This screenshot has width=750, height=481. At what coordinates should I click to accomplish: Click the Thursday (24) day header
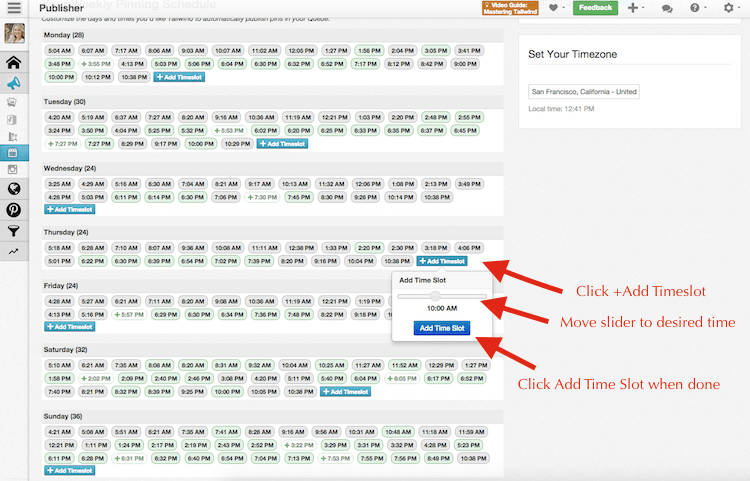point(66,232)
